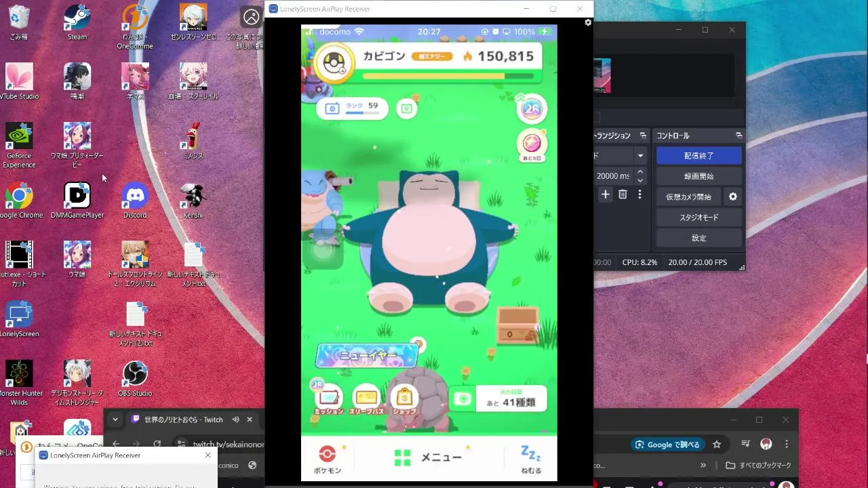Tap the ランク 59 research rank badge
Viewport: 868px width, 488px height.
tap(352, 108)
